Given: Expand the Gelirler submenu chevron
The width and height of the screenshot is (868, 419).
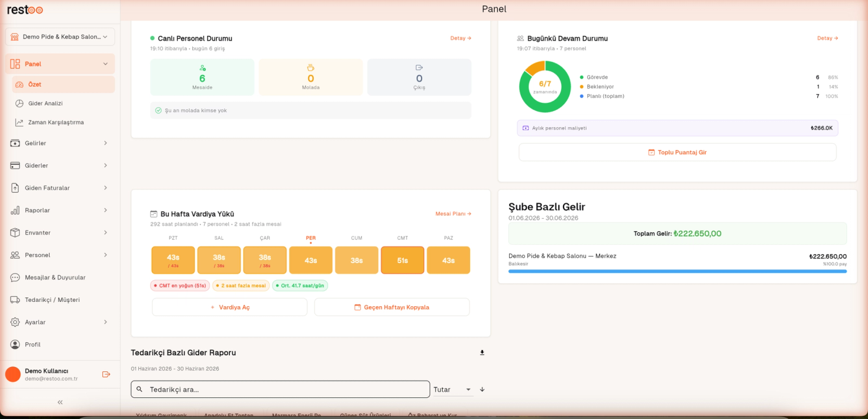Looking at the screenshot, I should (x=105, y=143).
